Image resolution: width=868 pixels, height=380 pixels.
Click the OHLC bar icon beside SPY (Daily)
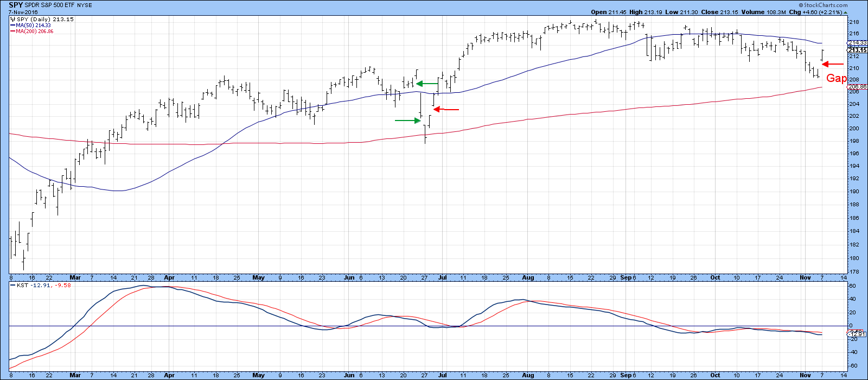pos(12,20)
